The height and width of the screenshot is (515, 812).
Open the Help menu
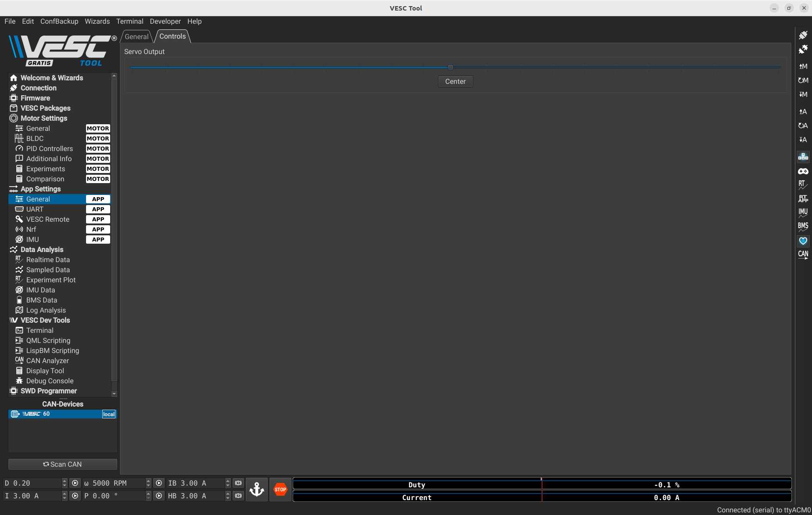pyautogui.click(x=194, y=21)
